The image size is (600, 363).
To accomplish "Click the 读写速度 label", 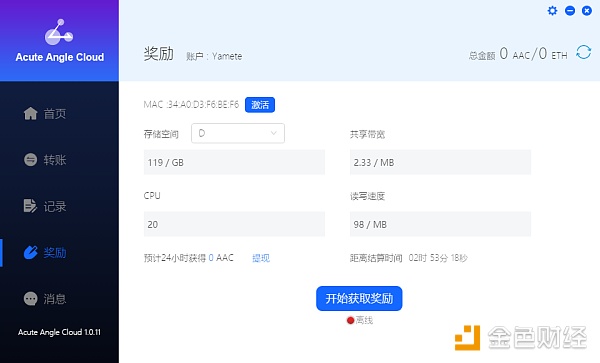I will point(367,196).
